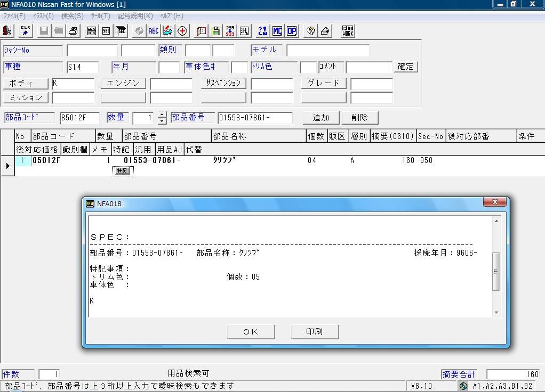Click the single SEC section icon
Image resolution: width=545 pixels, height=392 pixels.
point(106,31)
